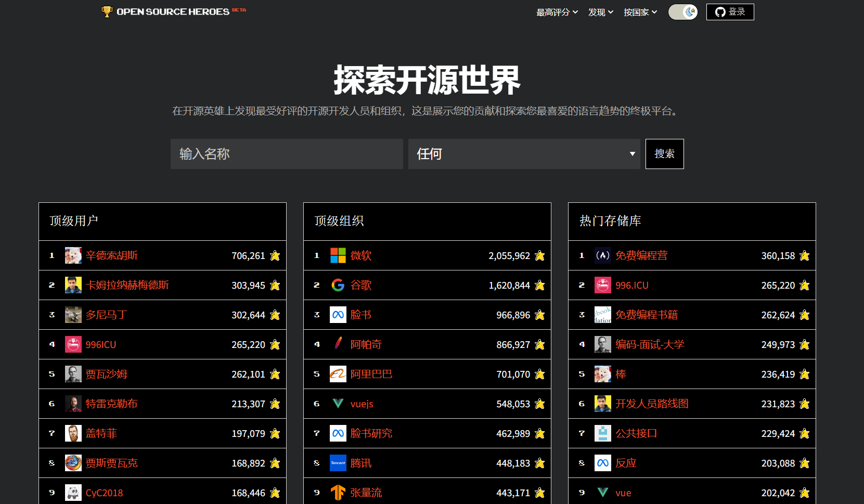
Task: Click the Vue logo beside vuejs
Action: tap(338, 404)
